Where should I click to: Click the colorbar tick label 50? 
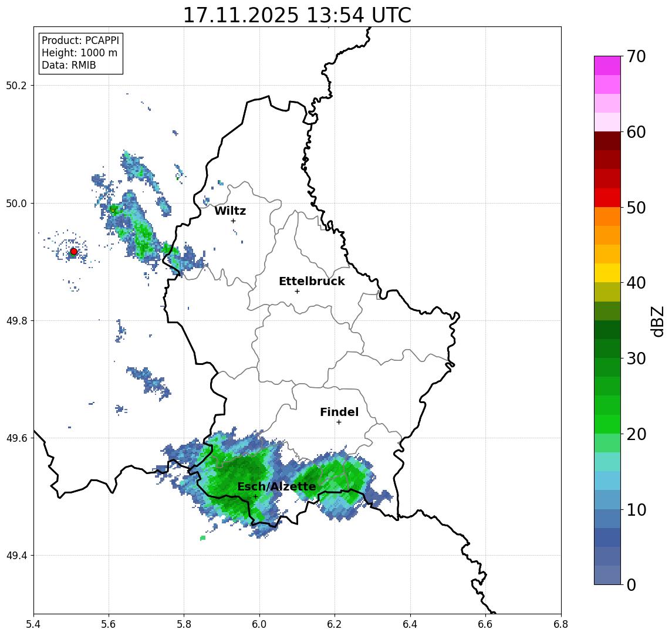(x=636, y=208)
